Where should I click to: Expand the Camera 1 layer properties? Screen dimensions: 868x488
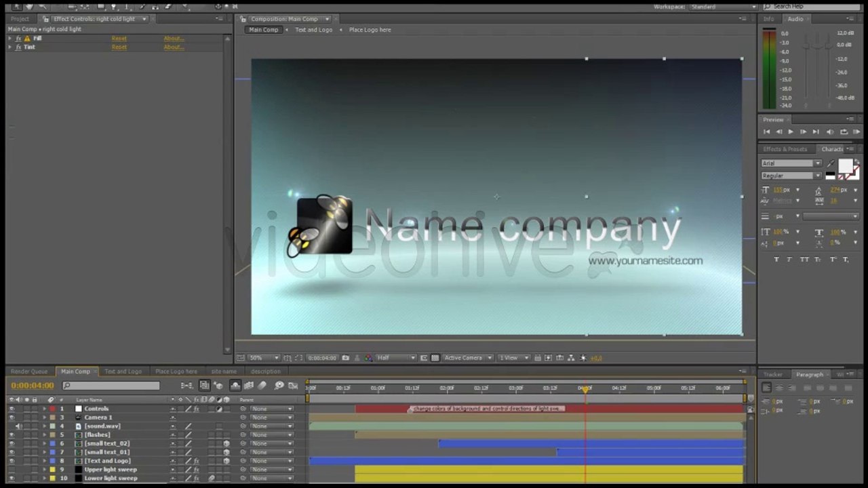click(45, 418)
